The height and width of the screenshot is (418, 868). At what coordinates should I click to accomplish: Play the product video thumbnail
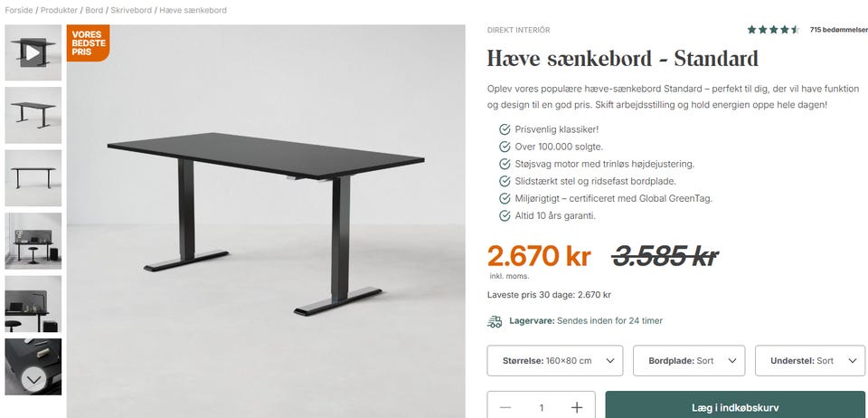(x=33, y=52)
